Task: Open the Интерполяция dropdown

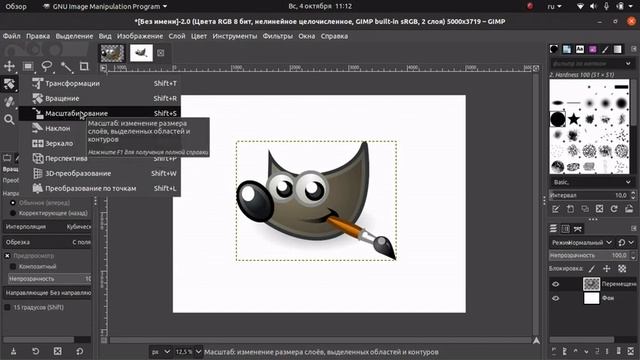Action: click(x=47, y=227)
